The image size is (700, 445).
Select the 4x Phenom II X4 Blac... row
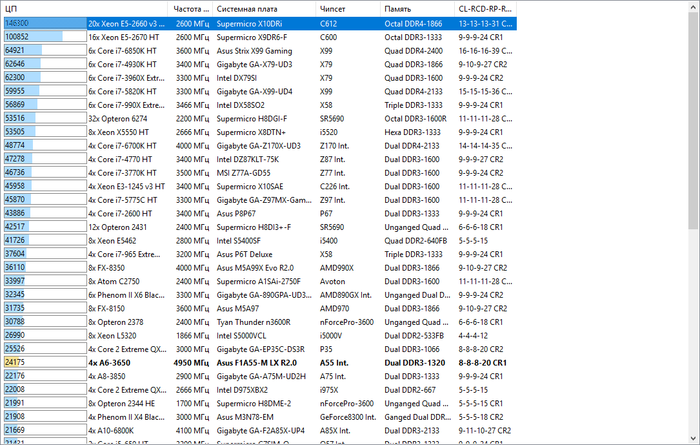[260, 416]
